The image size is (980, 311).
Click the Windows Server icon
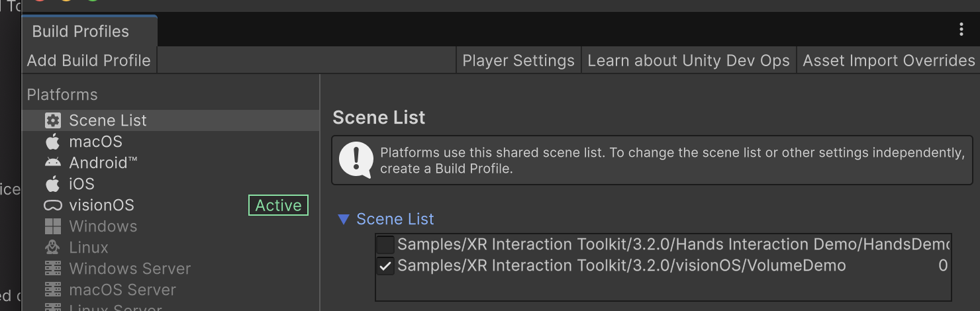pos(52,269)
